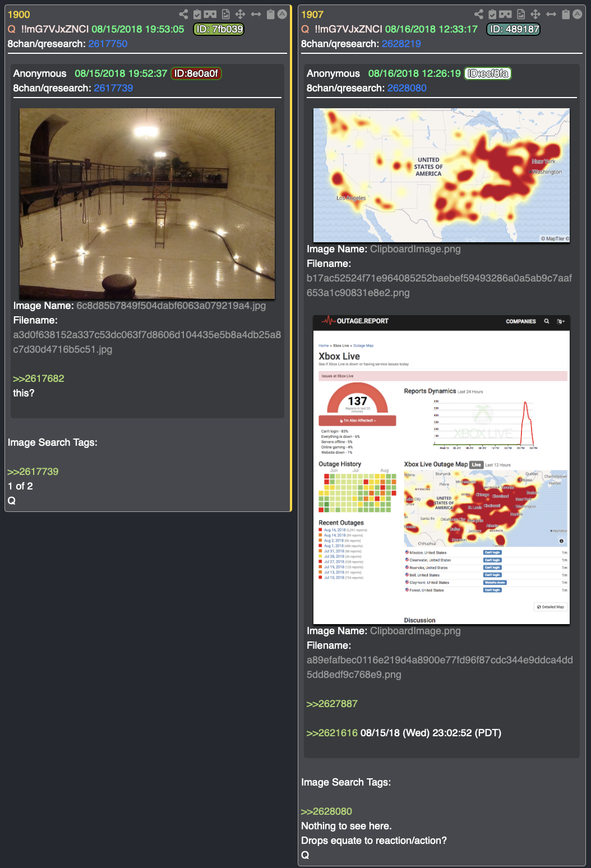
Task: Click the circled up-arrow icon on post 1900
Action: click(282, 14)
